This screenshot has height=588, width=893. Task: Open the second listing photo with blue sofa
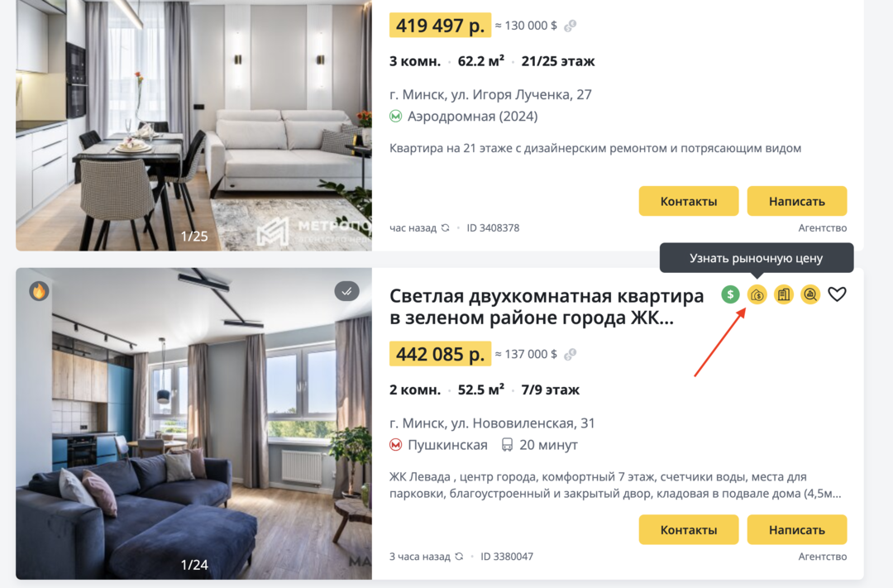click(x=193, y=424)
